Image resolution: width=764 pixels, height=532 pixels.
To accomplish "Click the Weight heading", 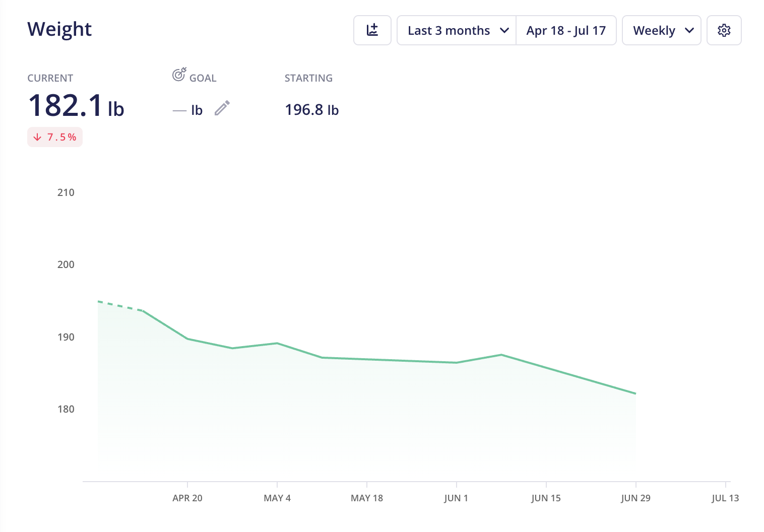I will [59, 29].
